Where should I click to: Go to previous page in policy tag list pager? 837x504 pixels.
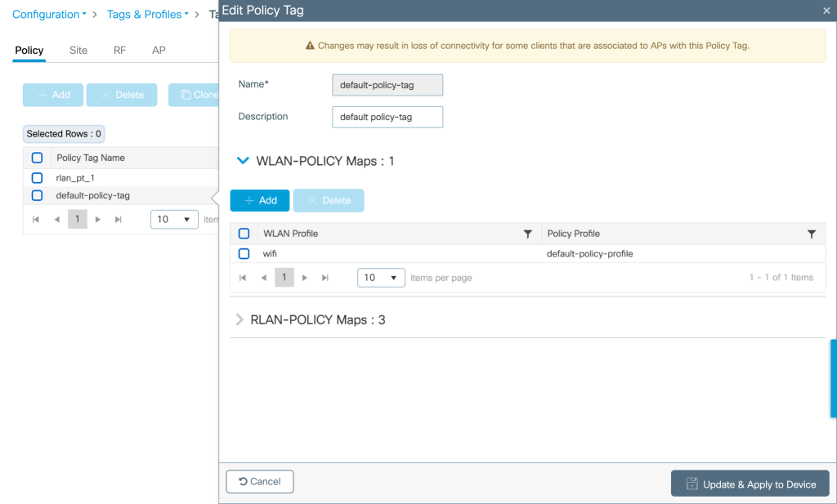click(56, 220)
